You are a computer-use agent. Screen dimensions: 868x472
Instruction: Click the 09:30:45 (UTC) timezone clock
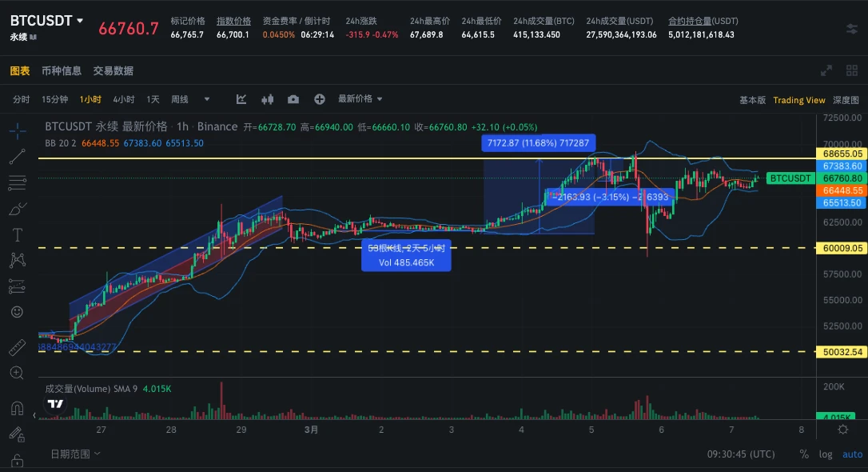click(741, 454)
